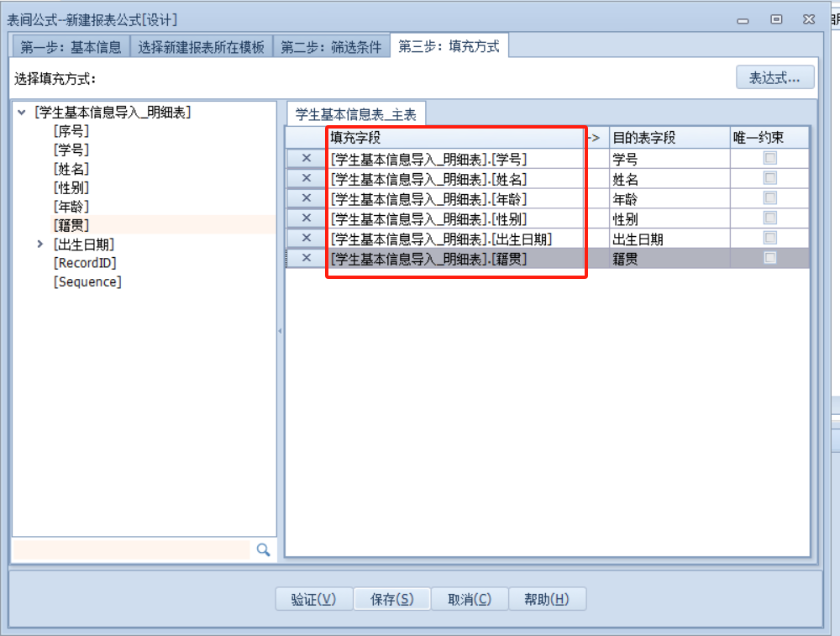Viewport: 840px width, 636px height.
Task: Remove the 性别 fill field row
Action: (x=306, y=218)
